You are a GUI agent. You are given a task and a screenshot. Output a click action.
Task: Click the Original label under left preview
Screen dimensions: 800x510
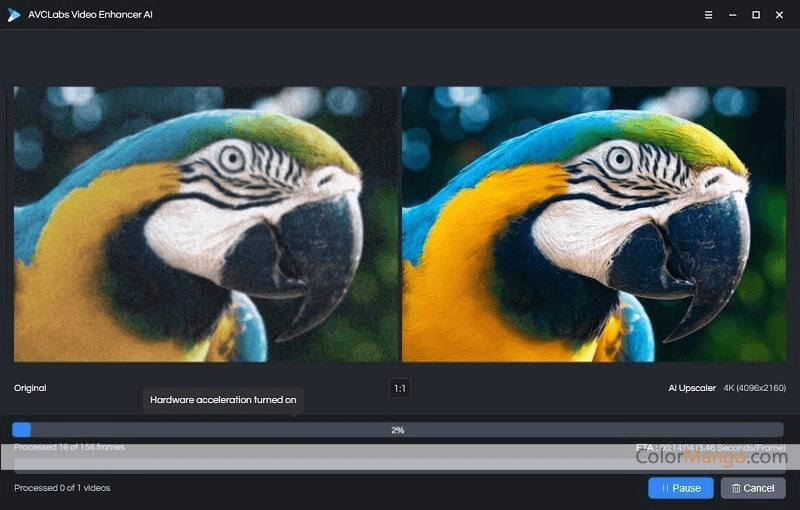pos(30,388)
